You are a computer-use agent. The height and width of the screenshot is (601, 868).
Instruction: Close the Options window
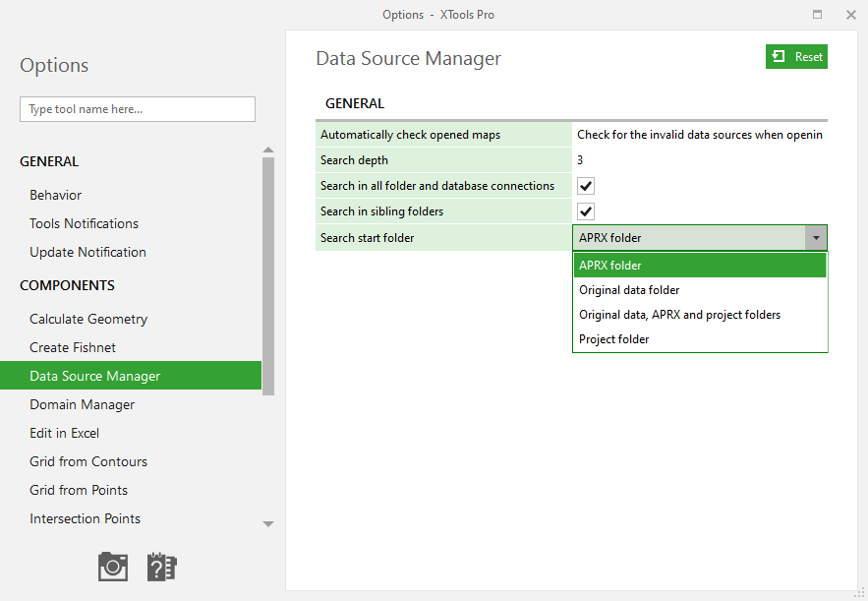(851, 15)
